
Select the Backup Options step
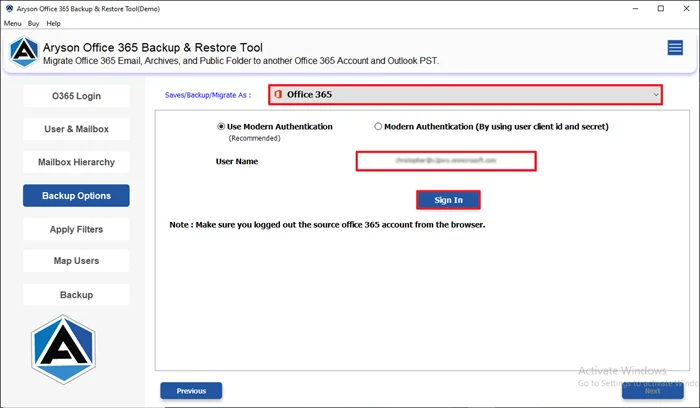coord(76,196)
